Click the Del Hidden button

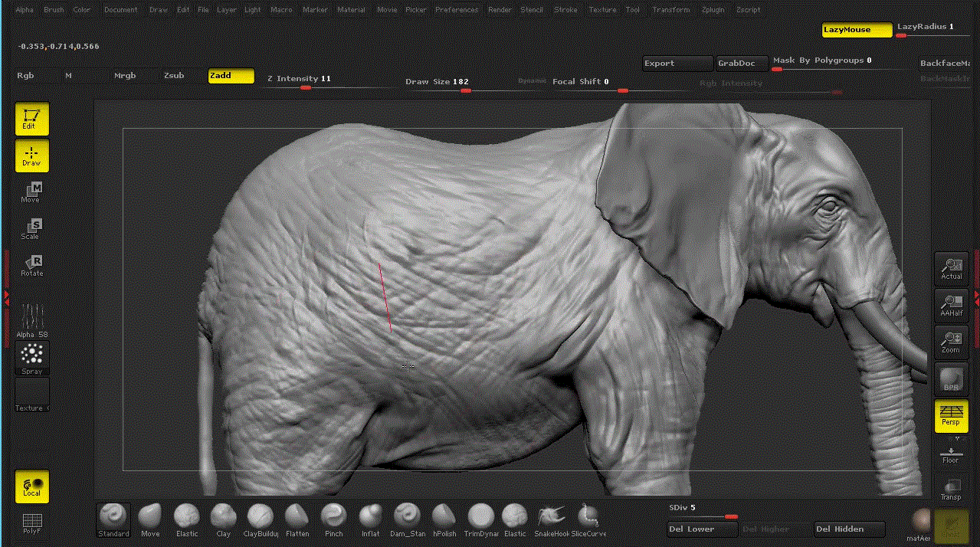click(x=849, y=529)
